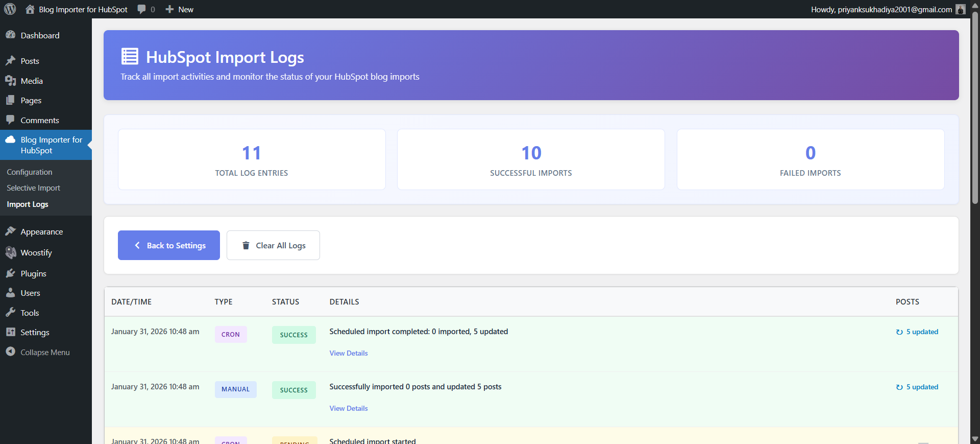Click the WordPress logo icon
Image resolution: width=980 pixels, height=444 pixels.
[x=10, y=9]
